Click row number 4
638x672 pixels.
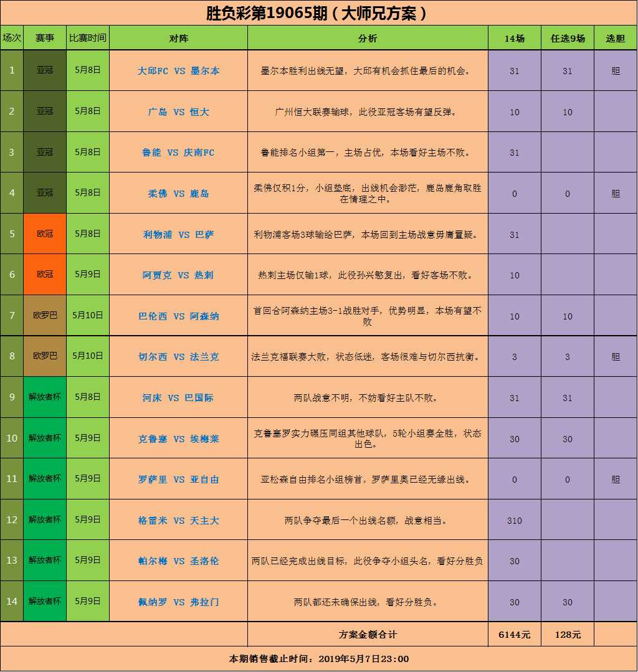coord(12,193)
